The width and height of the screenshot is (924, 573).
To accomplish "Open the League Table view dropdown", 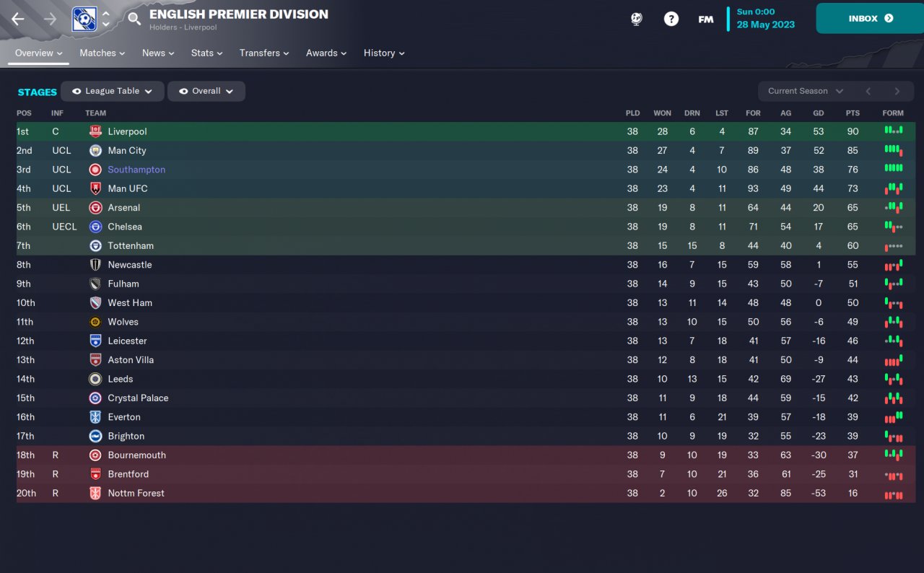I will click(113, 91).
